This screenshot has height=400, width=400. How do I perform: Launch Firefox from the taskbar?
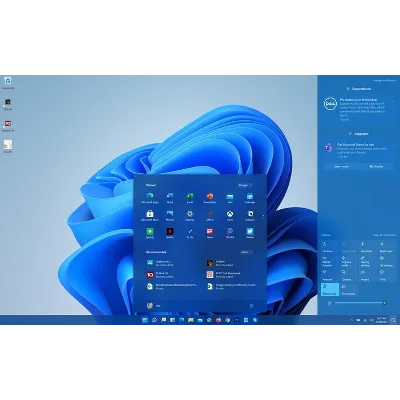pos(218,320)
